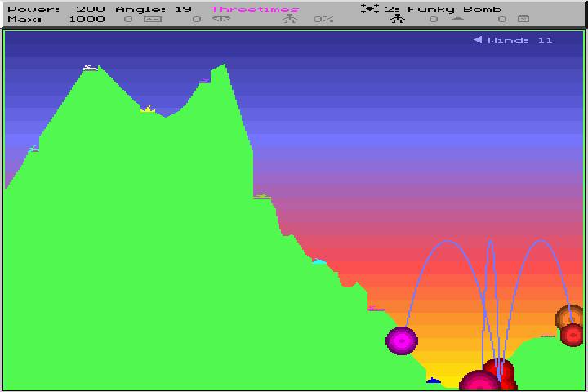Click the black figure icon under Funky Bomb

click(398, 19)
